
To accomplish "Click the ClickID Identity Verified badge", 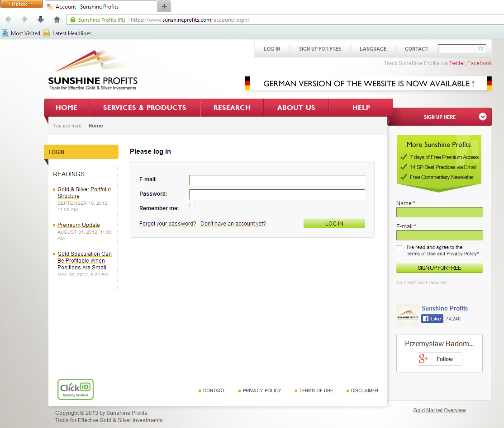I will [76, 389].
